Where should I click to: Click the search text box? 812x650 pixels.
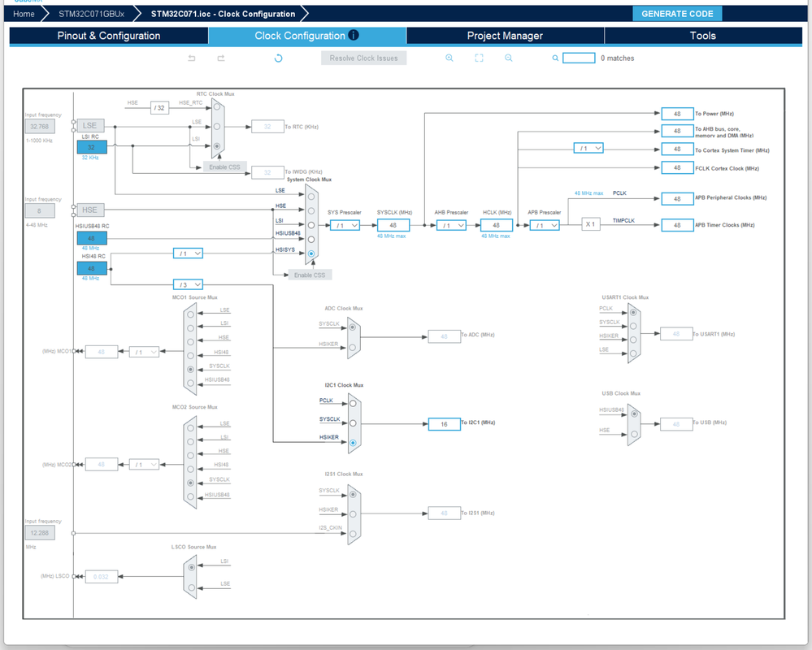(x=579, y=58)
